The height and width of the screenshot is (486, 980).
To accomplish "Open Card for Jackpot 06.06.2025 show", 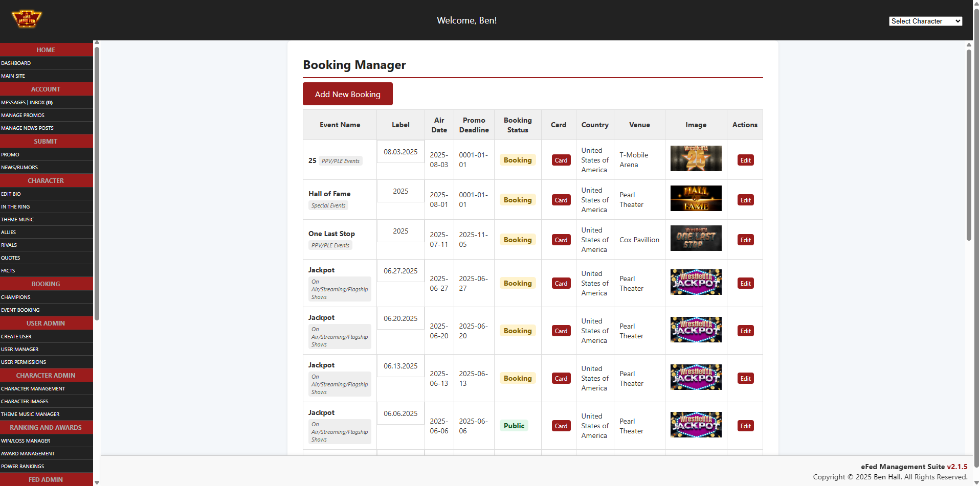I will pyautogui.click(x=561, y=426).
